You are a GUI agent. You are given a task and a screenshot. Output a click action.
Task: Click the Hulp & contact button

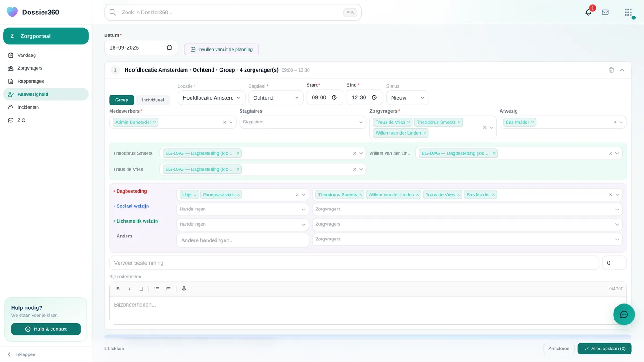[x=46, y=329]
